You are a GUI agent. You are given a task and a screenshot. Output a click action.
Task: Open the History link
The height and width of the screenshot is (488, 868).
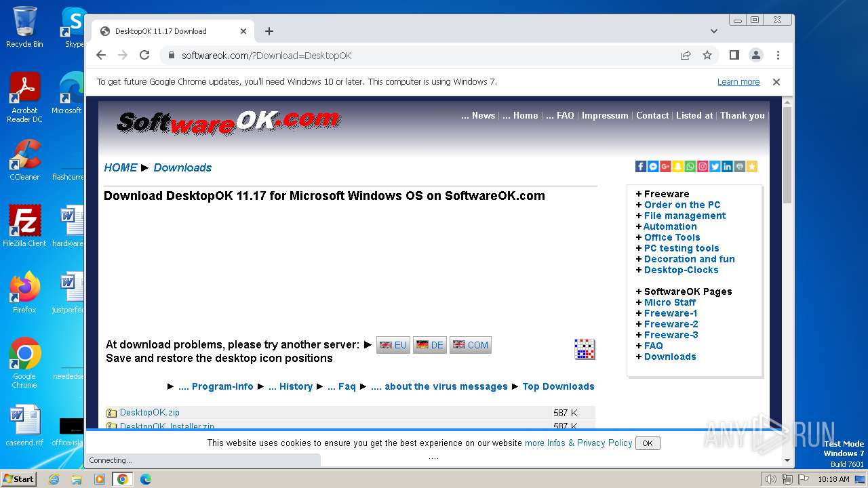pyautogui.click(x=290, y=386)
